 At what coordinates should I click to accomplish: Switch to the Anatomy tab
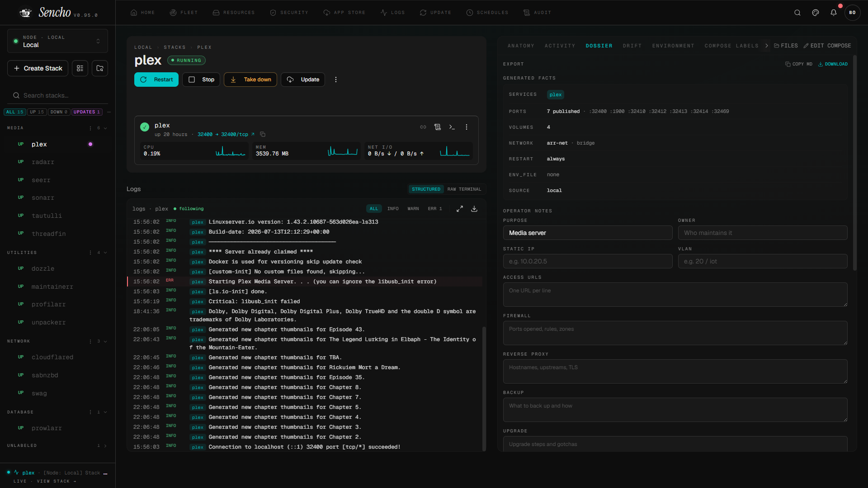[x=521, y=46]
